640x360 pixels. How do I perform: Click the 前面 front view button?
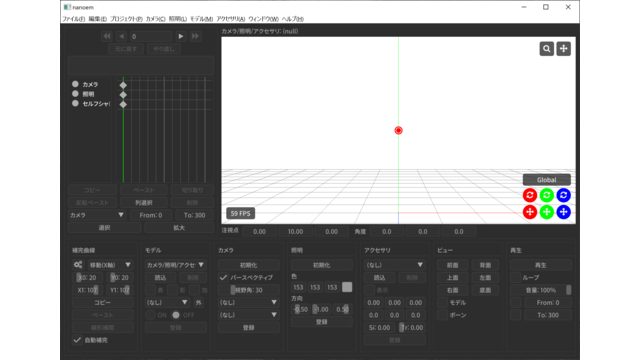[x=452, y=265]
